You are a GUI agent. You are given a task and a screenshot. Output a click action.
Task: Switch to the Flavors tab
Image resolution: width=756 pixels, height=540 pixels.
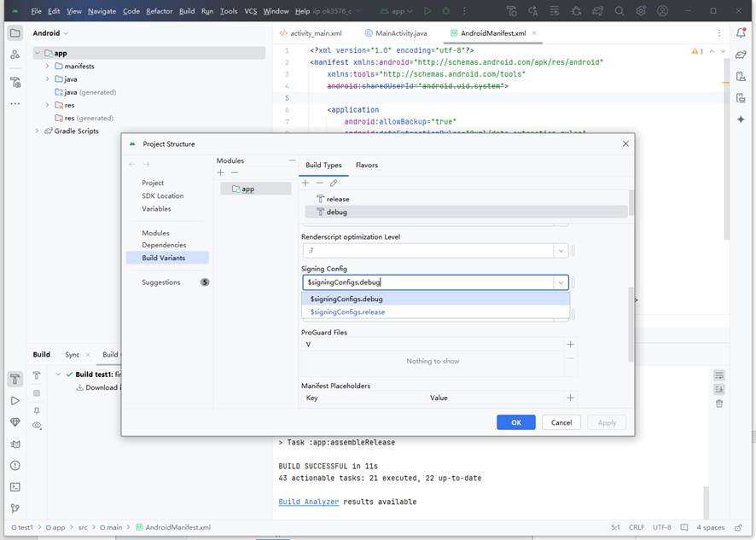coord(366,165)
